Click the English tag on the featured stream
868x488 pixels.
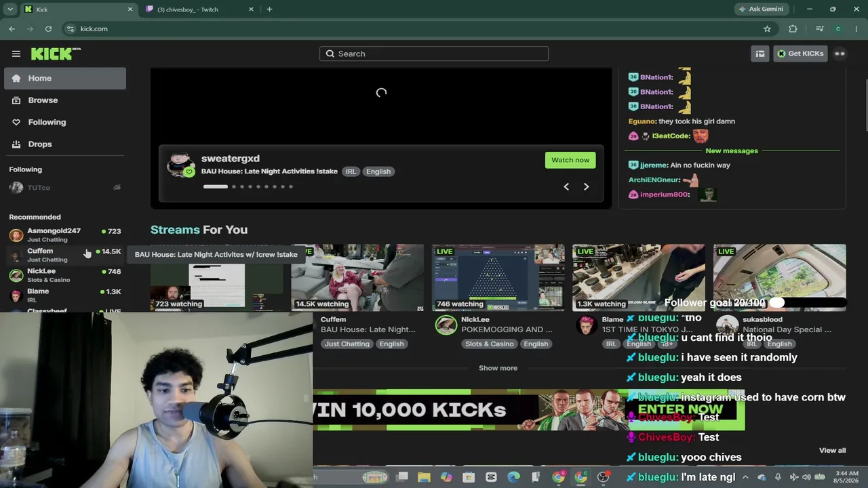point(378,171)
